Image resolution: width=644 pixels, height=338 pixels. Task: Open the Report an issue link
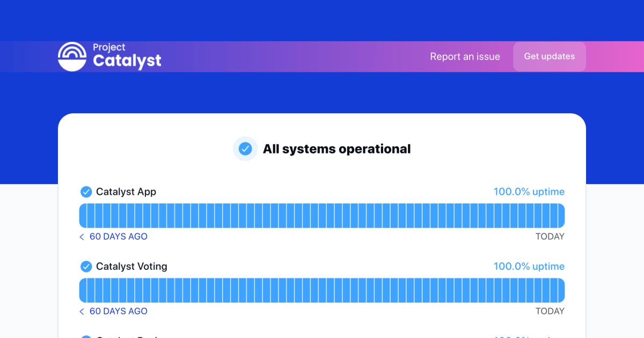point(465,56)
